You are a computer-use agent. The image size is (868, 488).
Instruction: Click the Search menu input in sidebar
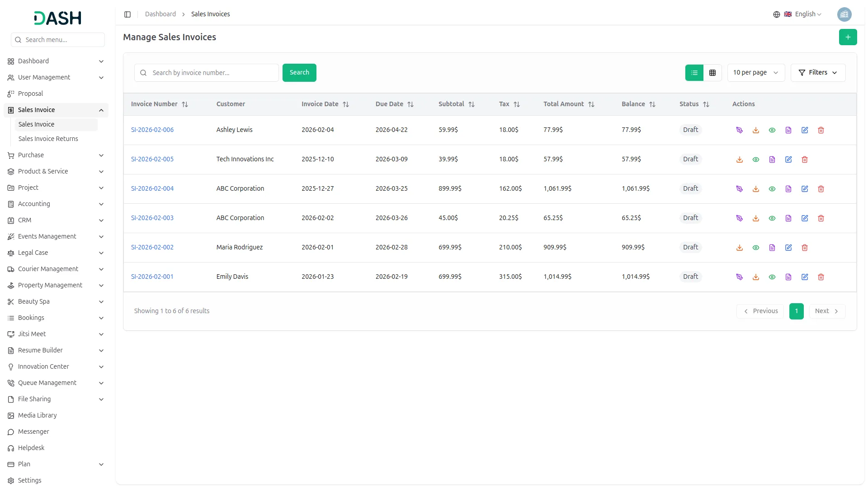point(58,40)
